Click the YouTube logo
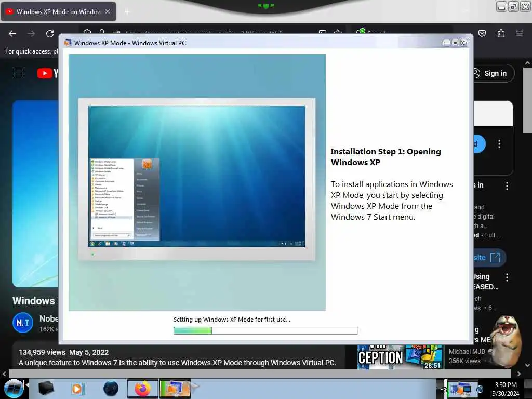The width and height of the screenshot is (532, 399). (x=47, y=73)
